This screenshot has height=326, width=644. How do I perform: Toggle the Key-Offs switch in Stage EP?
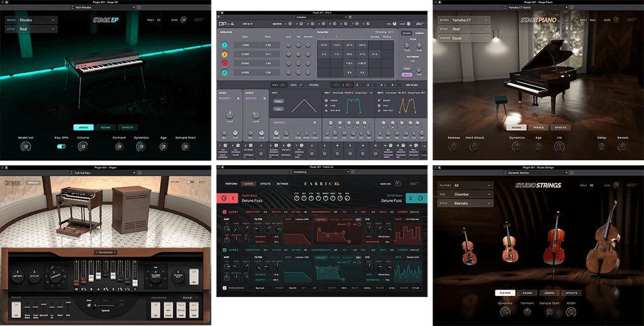point(62,146)
